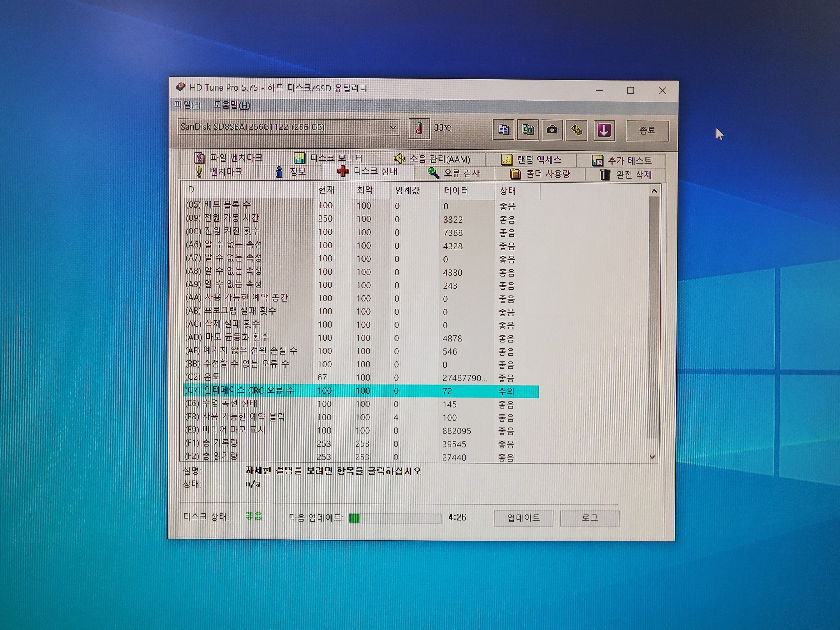Select the (E6) 수명 곡선 상태 row
840x630 pixels.
coord(361,404)
